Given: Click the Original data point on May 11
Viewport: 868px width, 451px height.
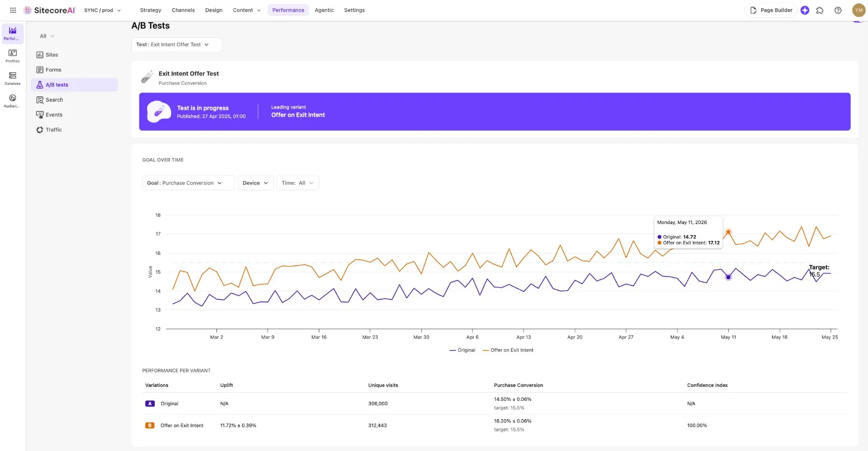Looking at the screenshot, I should coord(728,277).
